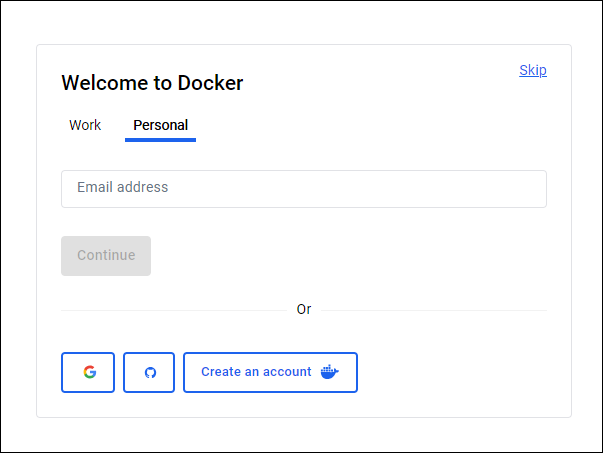The width and height of the screenshot is (603, 453).
Task: Click the Skip link
Action: pos(533,70)
